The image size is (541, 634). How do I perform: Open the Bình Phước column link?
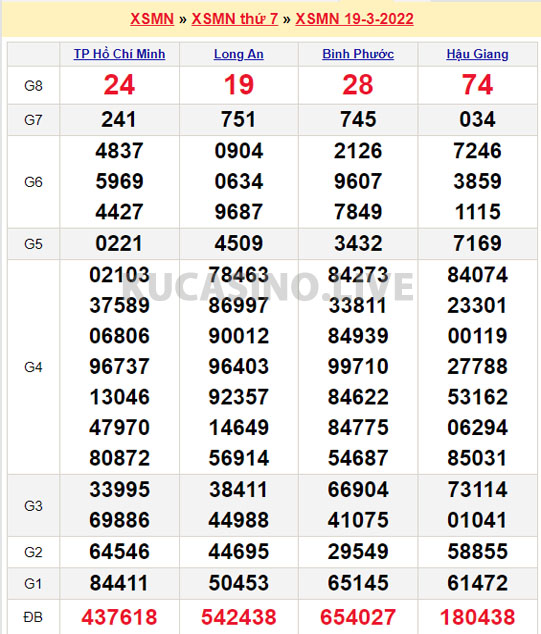pos(358,54)
